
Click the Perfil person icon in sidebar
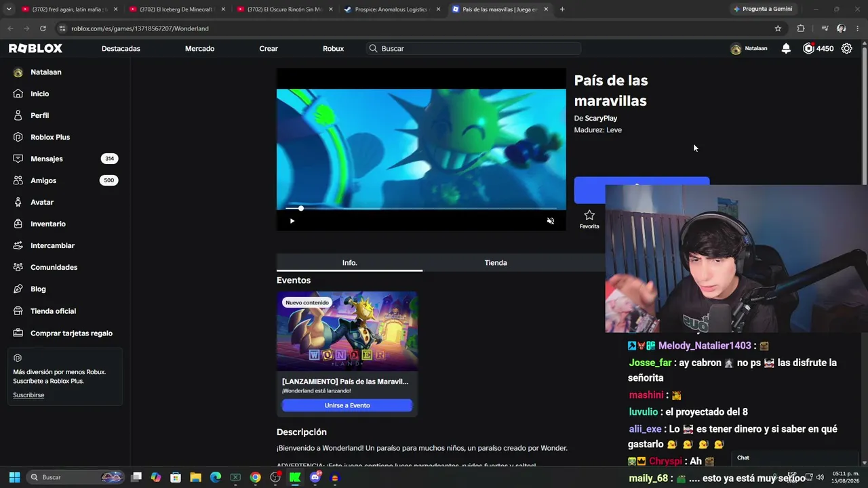point(18,115)
